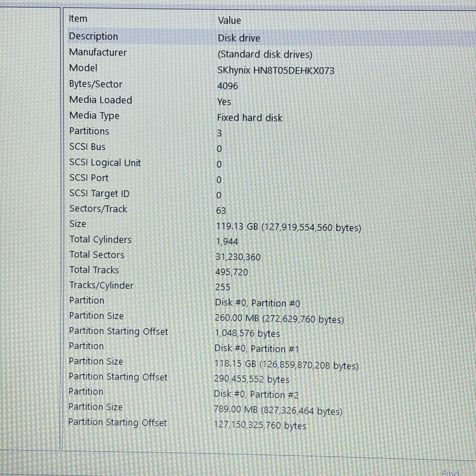Click the value (Standard disk drives)
The height and width of the screenshot is (476, 476).
pyautogui.click(x=265, y=54)
